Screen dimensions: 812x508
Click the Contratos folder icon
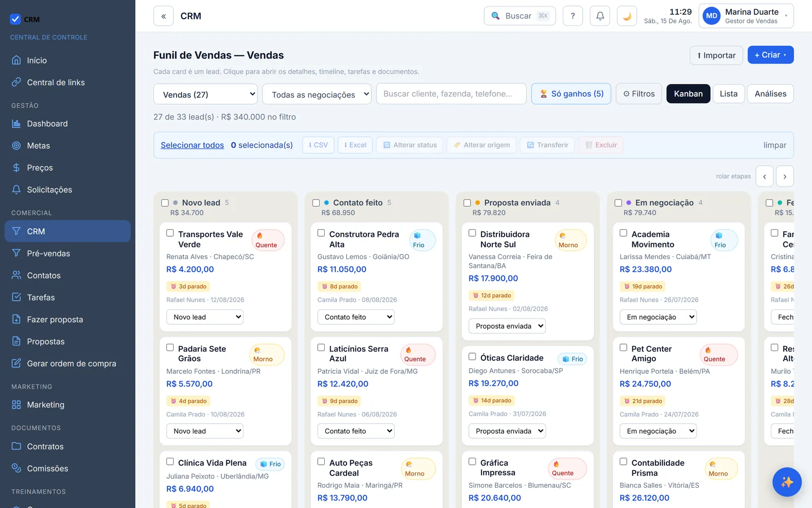[16, 446]
